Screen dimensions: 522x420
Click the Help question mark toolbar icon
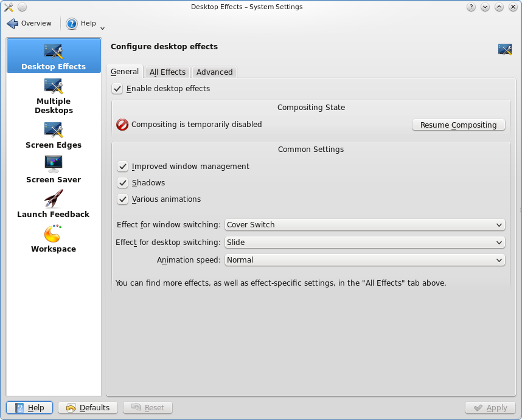[x=72, y=24]
